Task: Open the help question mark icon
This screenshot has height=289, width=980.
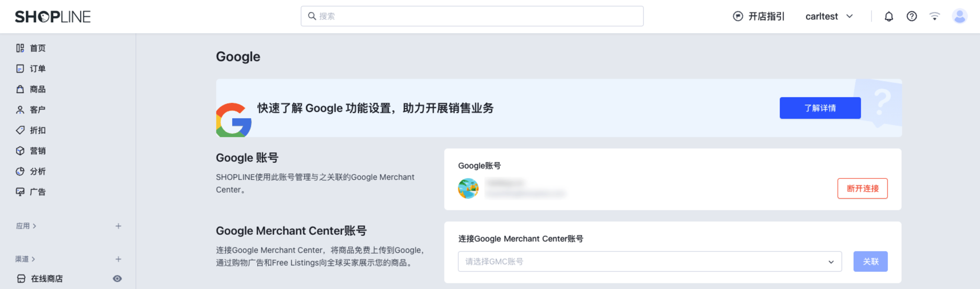Action: click(912, 17)
